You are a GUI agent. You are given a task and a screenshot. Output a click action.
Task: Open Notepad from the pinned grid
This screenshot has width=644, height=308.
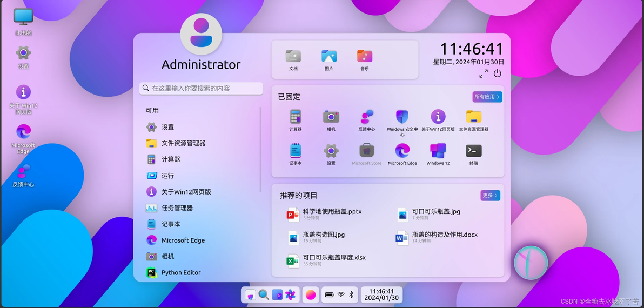click(x=296, y=154)
